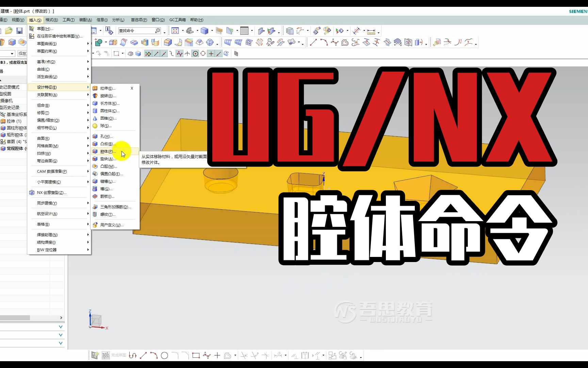The height and width of the screenshot is (368, 588).
Task: Click the Edit object display palette icon
Action: click(x=327, y=31)
